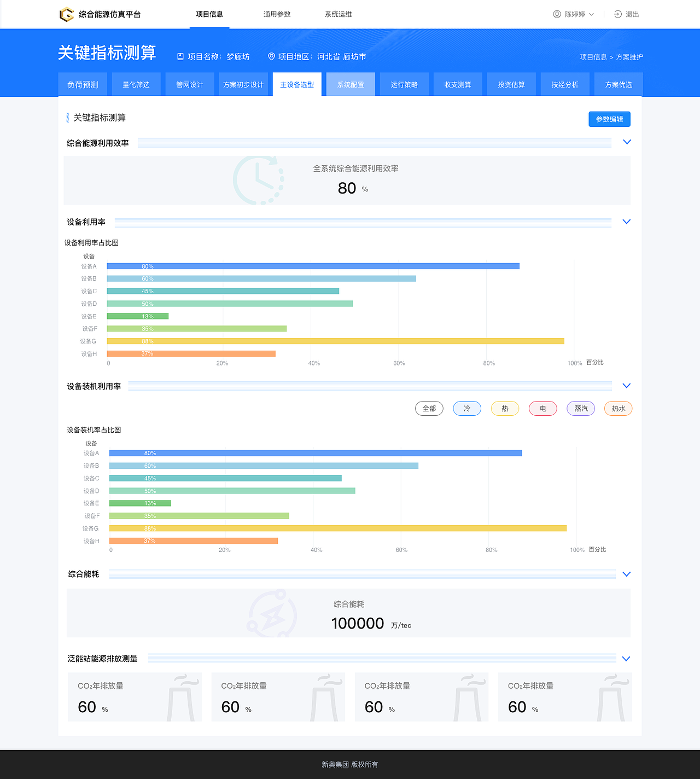Switch to the 管网设计 tab

(x=190, y=84)
